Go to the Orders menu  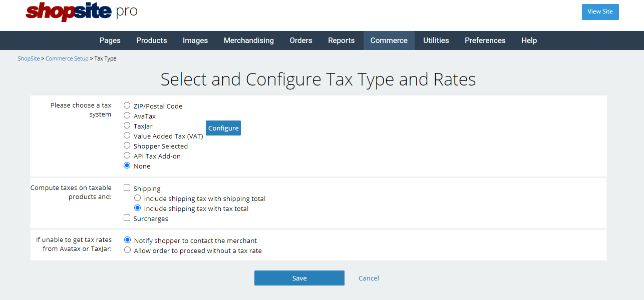[300, 40]
